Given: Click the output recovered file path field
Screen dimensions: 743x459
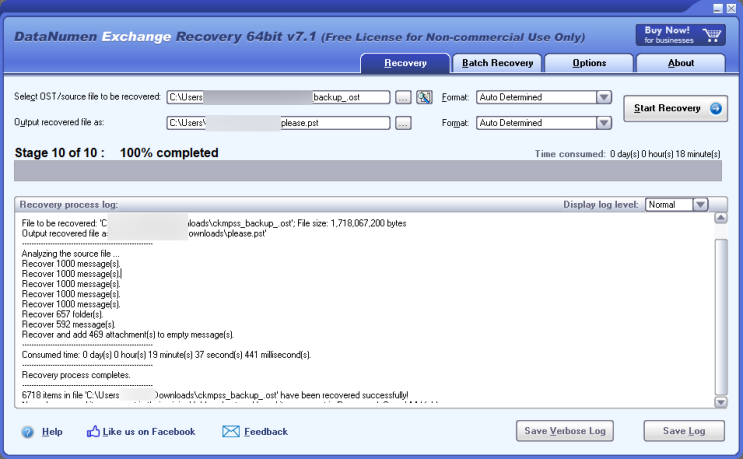Looking at the screenshot, I should point(278,123).
